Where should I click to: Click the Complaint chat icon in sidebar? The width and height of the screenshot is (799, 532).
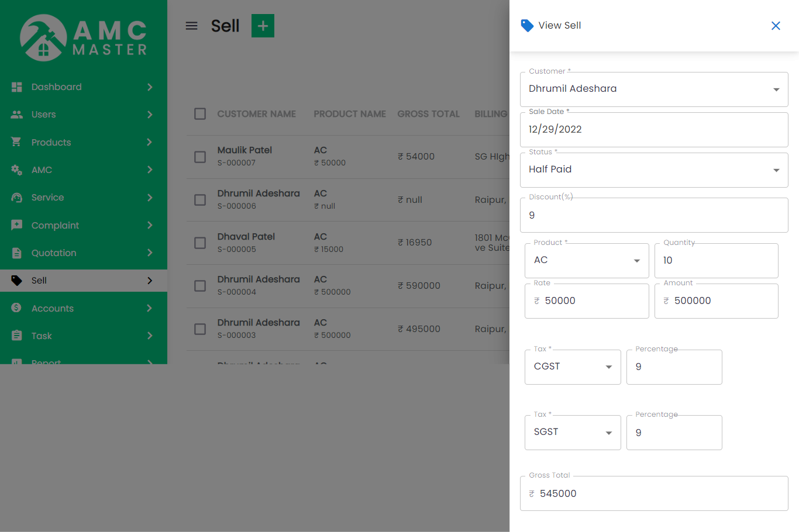[17, 225]
